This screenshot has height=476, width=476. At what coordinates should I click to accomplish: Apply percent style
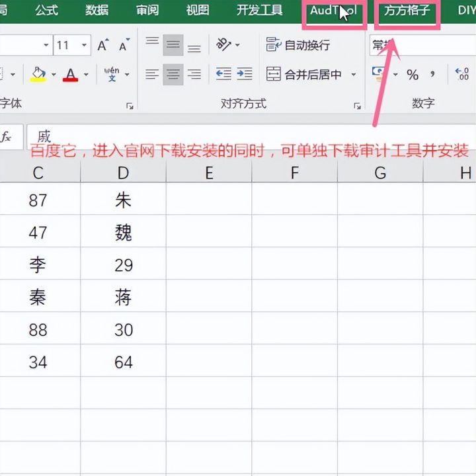click(413, 75)
